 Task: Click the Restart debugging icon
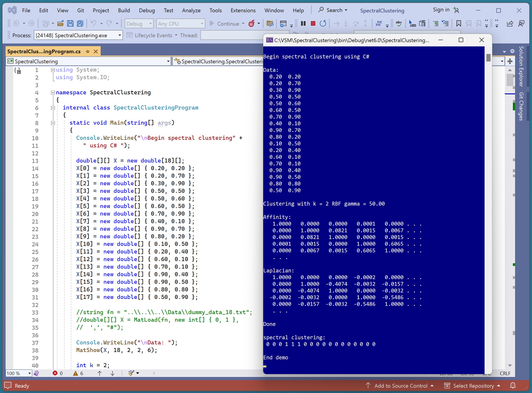(323, 24)
